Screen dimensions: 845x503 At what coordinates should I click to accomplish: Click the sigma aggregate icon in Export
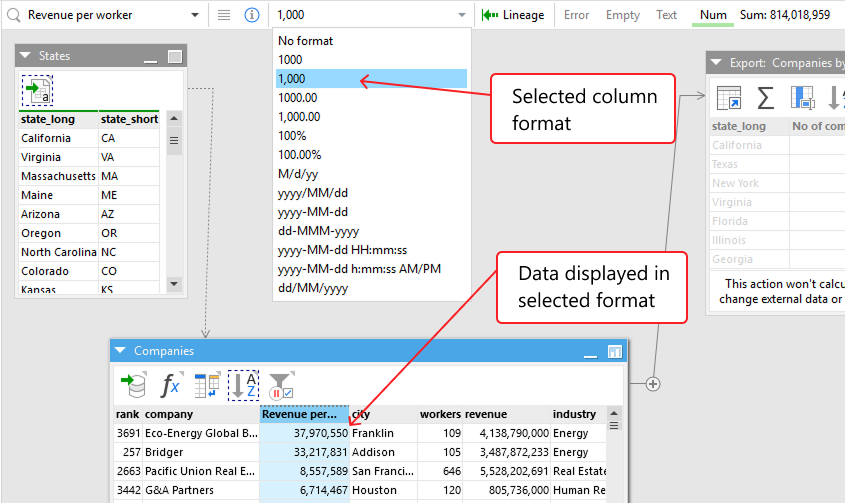pos(766,98)
